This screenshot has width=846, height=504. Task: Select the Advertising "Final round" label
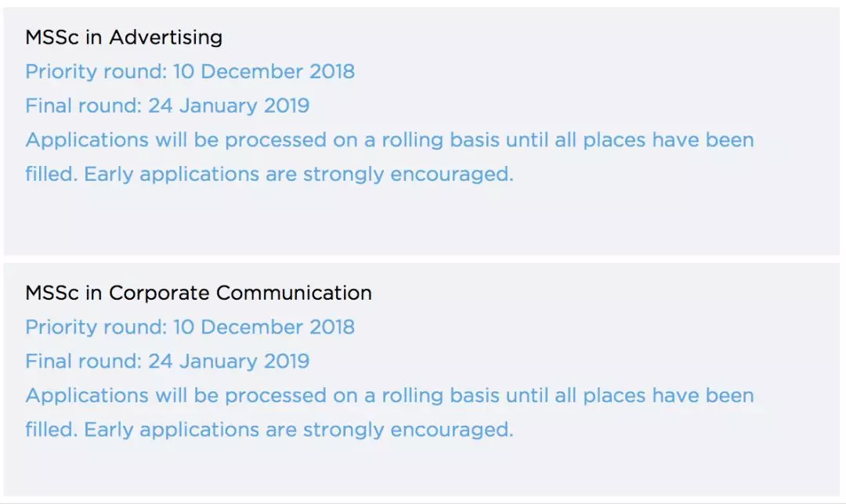coord(84,106)
